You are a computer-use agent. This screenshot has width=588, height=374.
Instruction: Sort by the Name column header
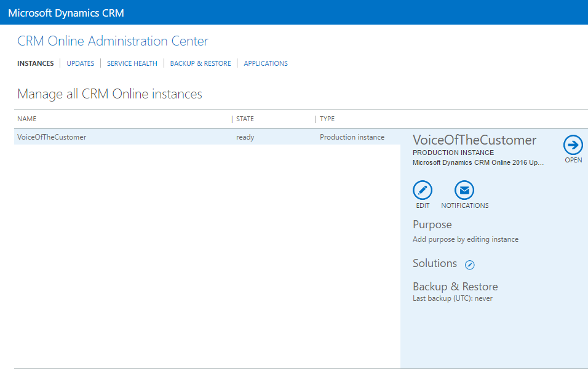point(27,119)
